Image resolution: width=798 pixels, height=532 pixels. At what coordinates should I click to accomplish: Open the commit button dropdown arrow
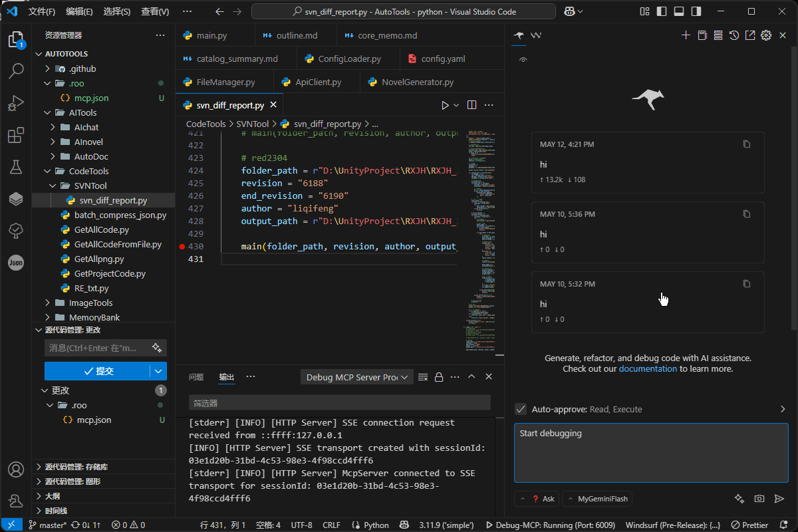coord(158,371)
